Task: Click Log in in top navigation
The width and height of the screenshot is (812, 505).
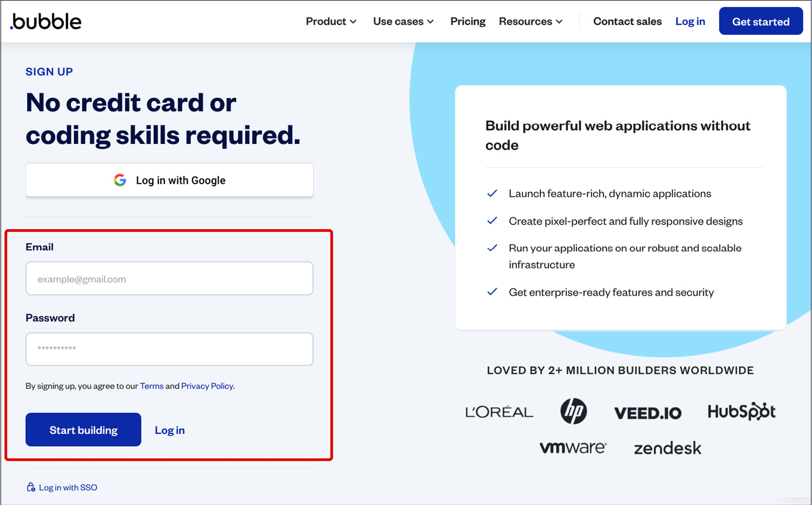Action: (690, 22)
